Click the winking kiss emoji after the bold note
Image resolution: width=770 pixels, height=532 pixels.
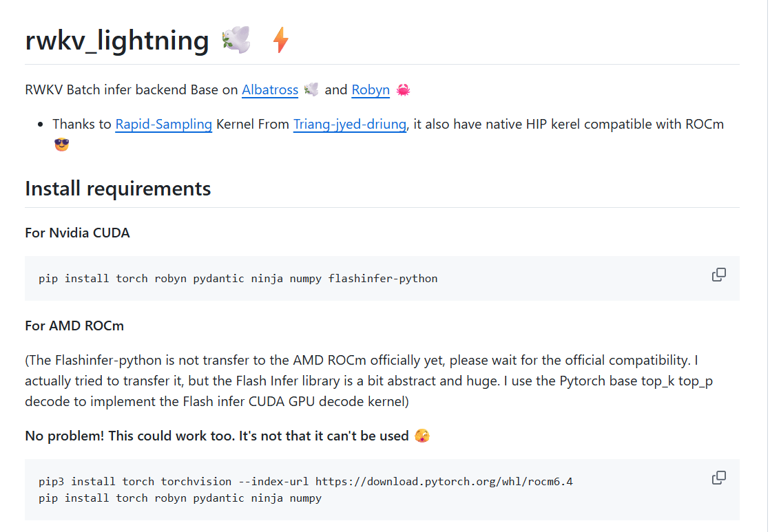[x=422, y=435]
